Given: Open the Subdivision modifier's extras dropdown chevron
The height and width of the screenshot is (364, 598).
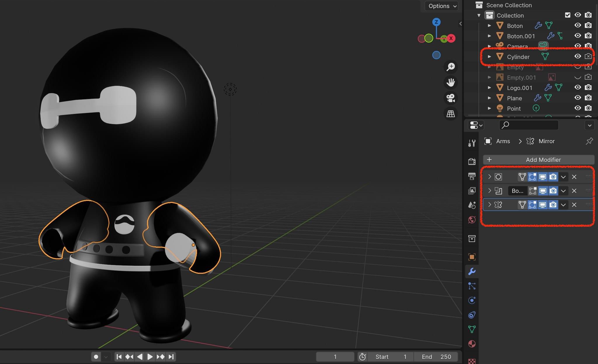Looking at the screenshot, I should [564, 177].
